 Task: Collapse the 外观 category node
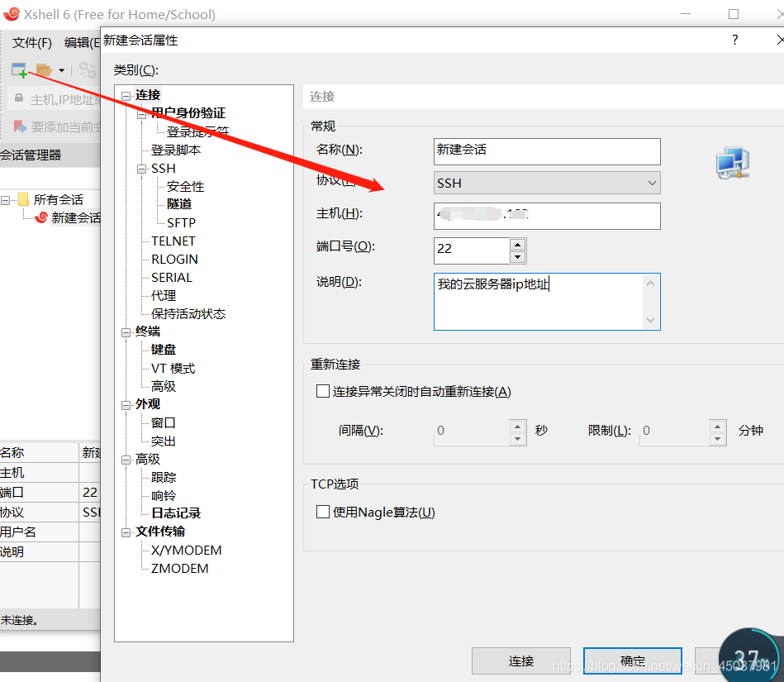coord(126,405)
